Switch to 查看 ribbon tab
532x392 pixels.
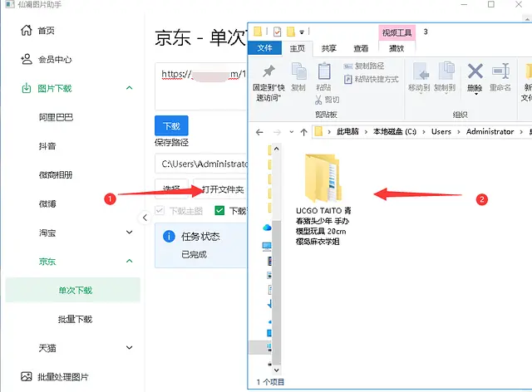tap(361, 48)
